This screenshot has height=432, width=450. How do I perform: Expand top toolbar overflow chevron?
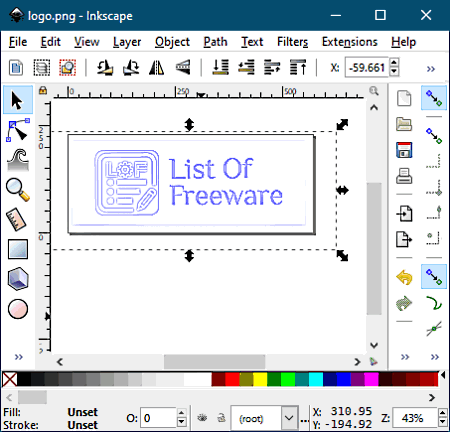pos(431,69)
